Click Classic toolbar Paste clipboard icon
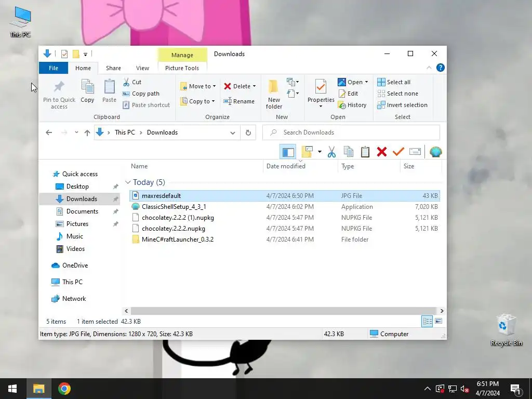Screen dimensions: 532x399 pyautogui.click(x=365, y=152)
